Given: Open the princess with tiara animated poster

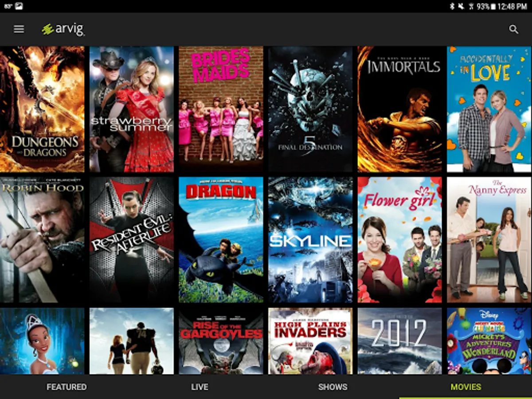Looking at the screenshot, I should pos(42,341).
